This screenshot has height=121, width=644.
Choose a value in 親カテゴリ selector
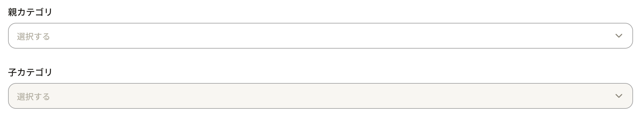(x=320, y=36)
